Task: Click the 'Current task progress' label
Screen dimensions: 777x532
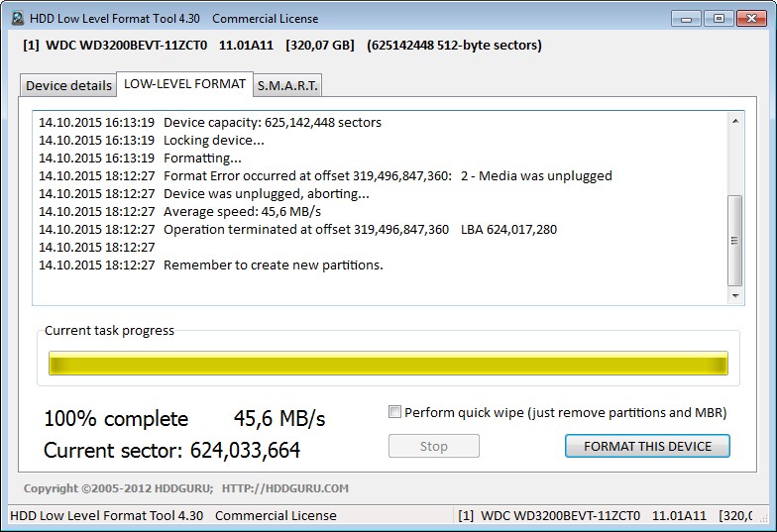Action: 109,331
